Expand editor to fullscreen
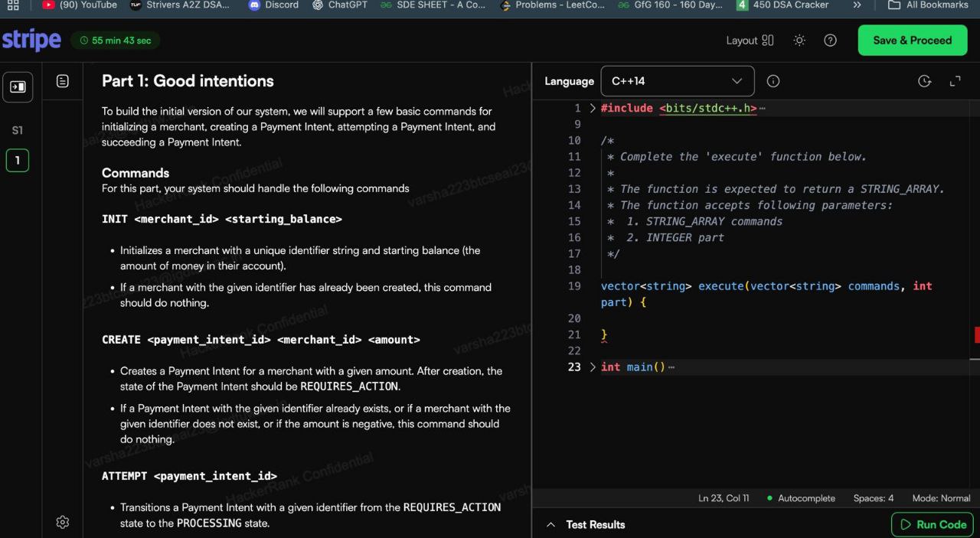 pyautogui.click(x=955, y=81)
